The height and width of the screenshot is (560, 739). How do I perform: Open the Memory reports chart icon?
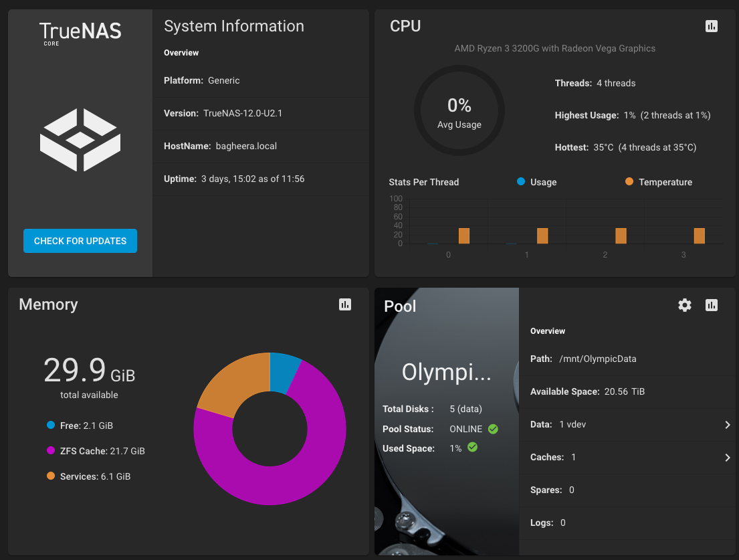pyautogui.click(x=345, y=304)
